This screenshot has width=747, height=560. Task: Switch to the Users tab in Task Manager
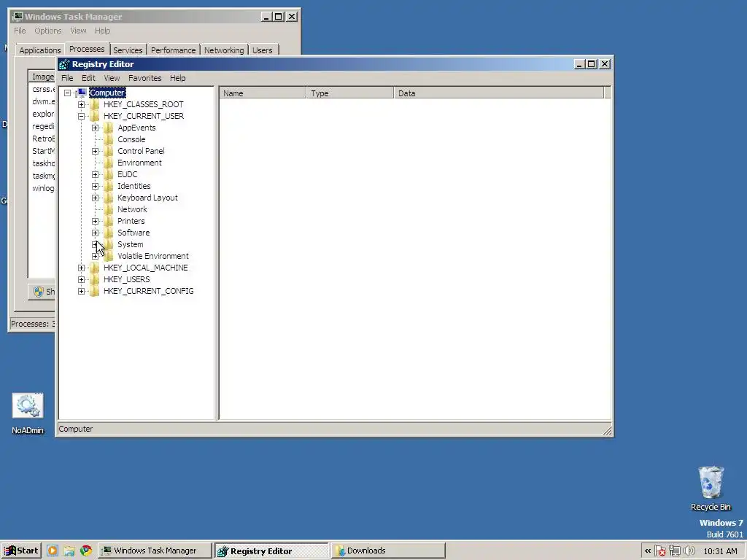(263, 50)
